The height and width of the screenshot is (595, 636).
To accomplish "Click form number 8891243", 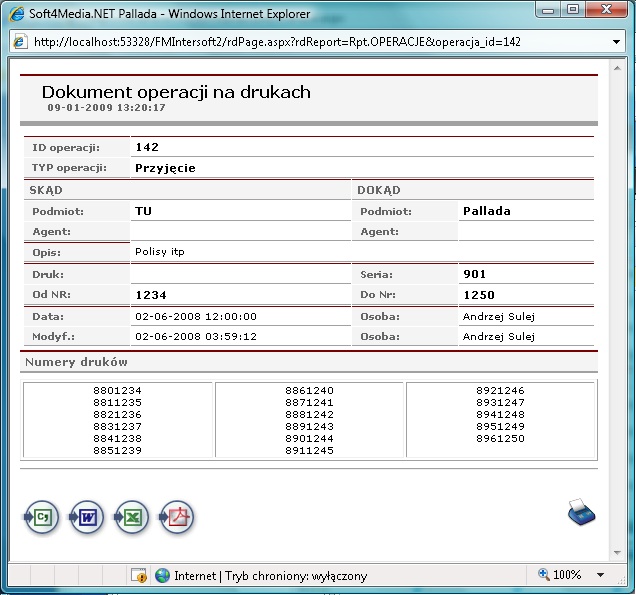I will [309, 426].
